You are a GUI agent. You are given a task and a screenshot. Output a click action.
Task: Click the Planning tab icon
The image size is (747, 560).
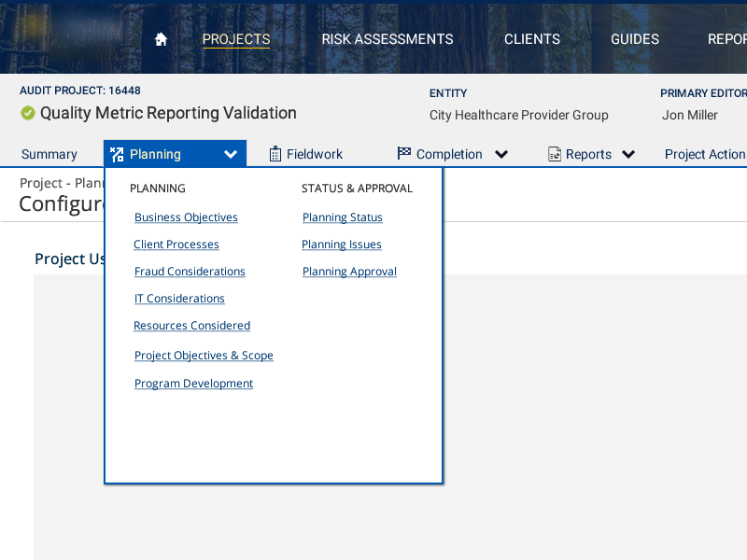[117, 154]
